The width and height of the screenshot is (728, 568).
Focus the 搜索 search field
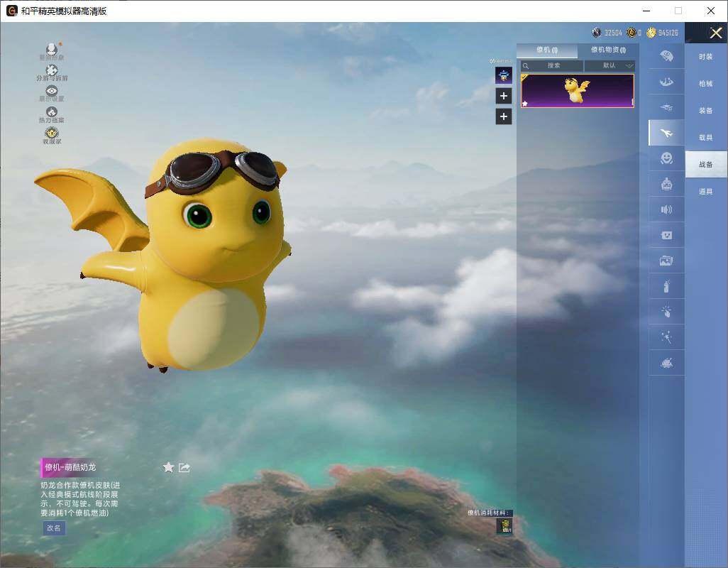coord(551,66)
